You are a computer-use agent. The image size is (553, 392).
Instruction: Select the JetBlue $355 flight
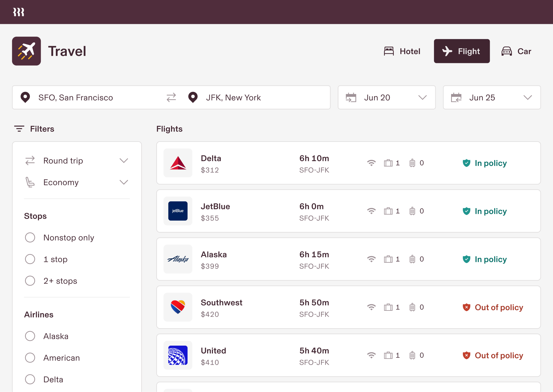[x=349, y=211]
